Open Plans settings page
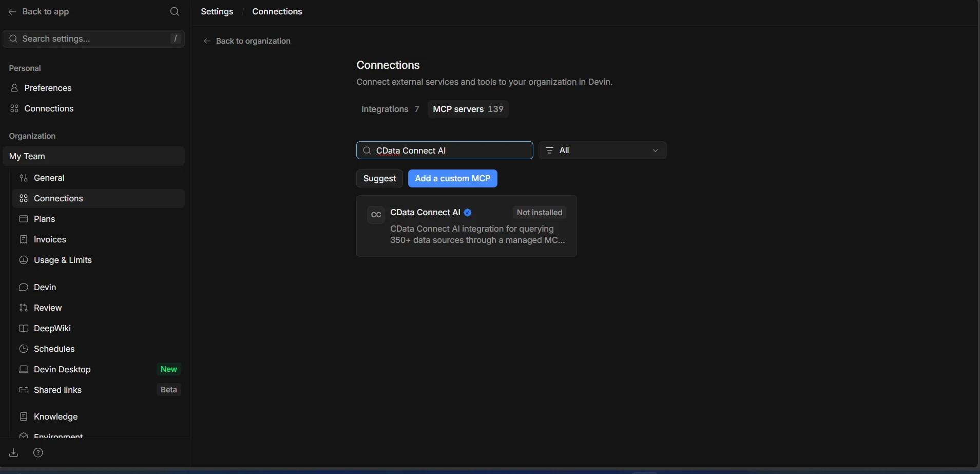980x474 pixels. point(98,219)
